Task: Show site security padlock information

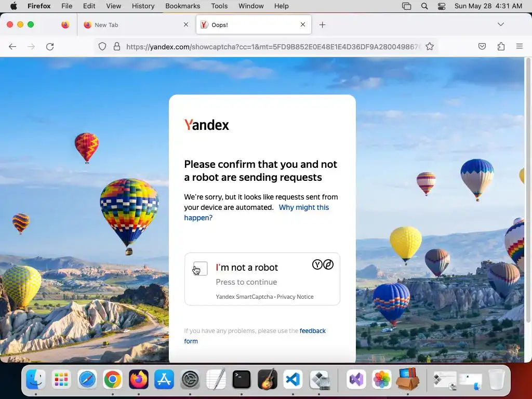Action: pyautogui.click(x=117, y=46)
